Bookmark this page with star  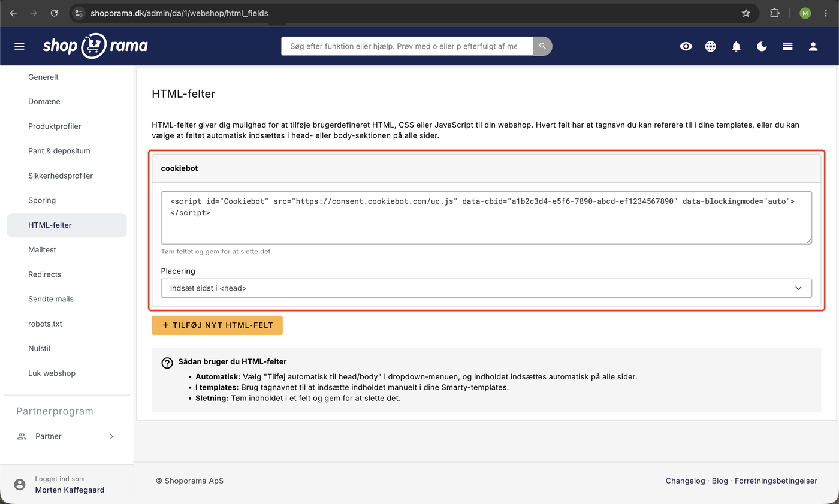(746, 13)
